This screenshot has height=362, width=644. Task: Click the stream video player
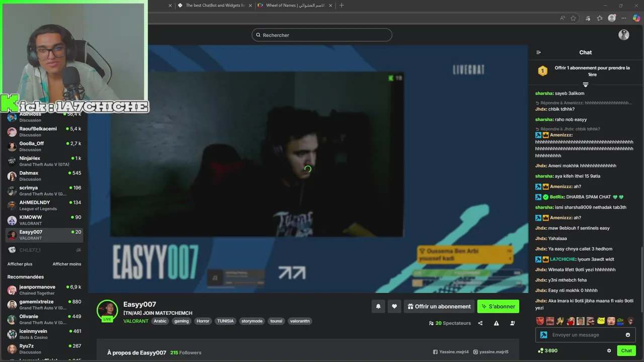308,169
